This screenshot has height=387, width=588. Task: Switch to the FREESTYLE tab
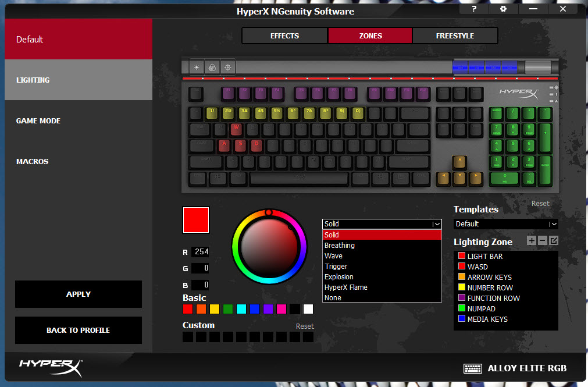click(455, 35)
